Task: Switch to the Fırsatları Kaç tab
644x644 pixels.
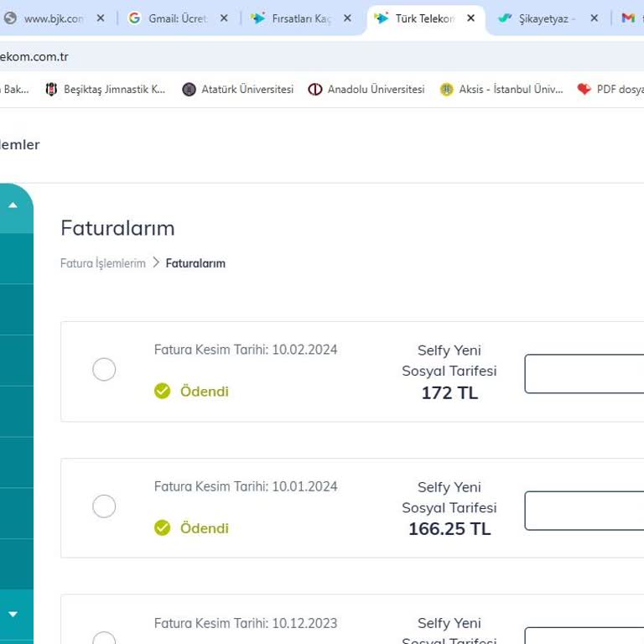Action: pos(301,18)
